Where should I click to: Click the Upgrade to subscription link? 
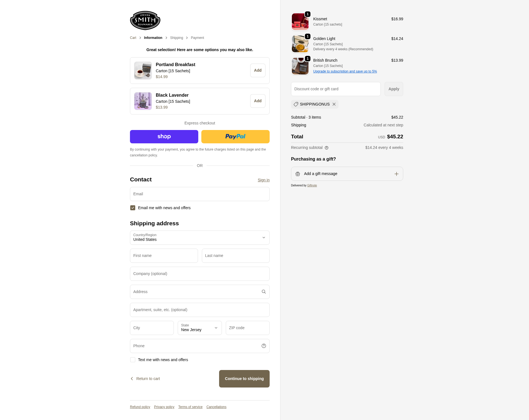345,71
